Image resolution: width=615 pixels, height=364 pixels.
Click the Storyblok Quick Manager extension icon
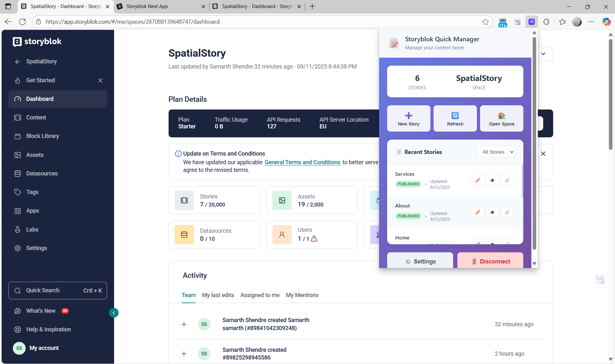[x=531, y=22]
